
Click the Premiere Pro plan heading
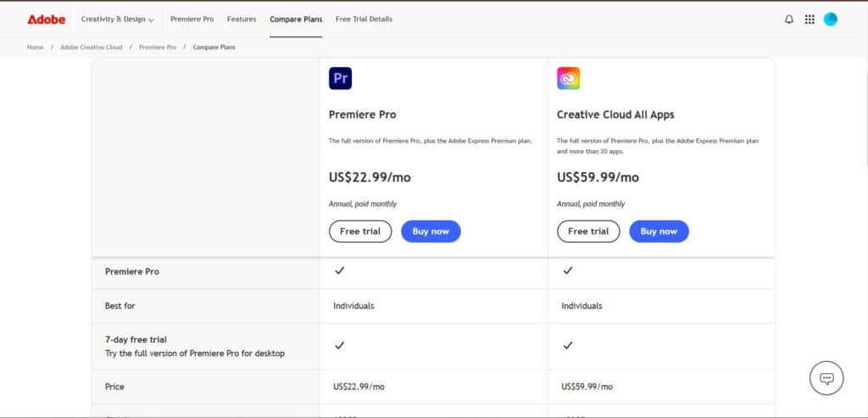363,115
